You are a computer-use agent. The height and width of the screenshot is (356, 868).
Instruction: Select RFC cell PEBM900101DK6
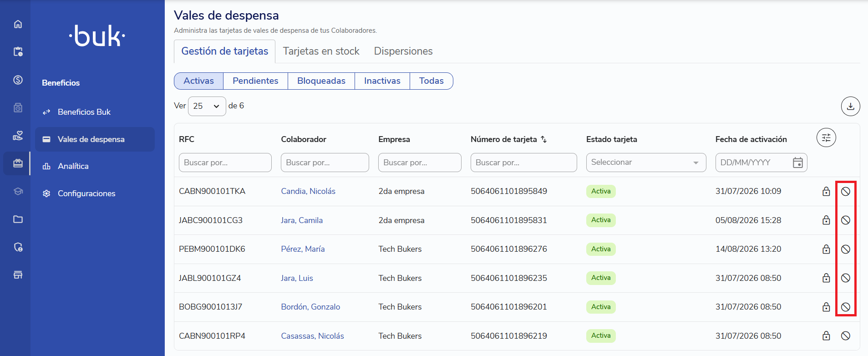pyautogui.click(x=212, y=249)
